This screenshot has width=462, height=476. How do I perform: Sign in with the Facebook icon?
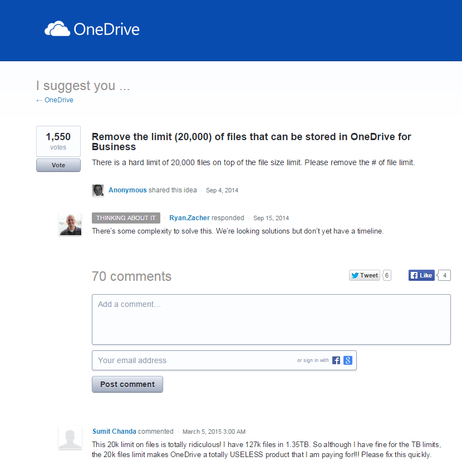336,360
